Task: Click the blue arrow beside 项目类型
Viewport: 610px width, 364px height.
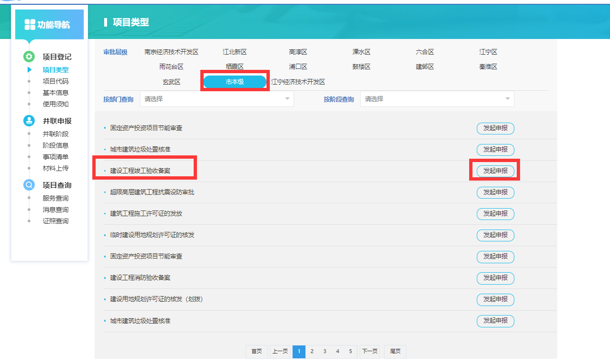Action: click(x=30, y=70)
